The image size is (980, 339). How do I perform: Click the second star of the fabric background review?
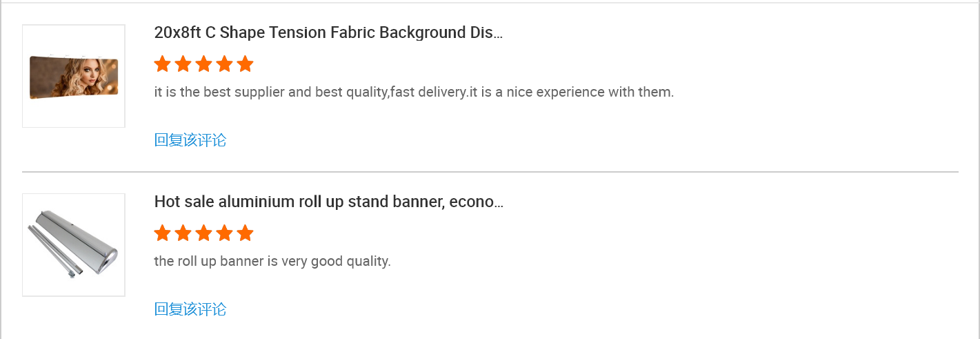point(183,64)
